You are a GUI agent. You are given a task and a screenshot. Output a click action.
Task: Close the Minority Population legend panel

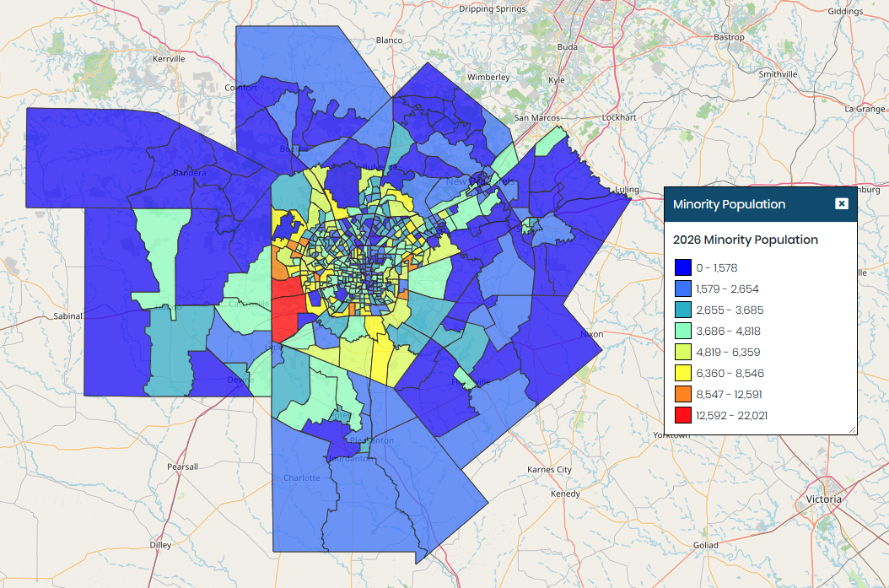click(x=842, y=204)
